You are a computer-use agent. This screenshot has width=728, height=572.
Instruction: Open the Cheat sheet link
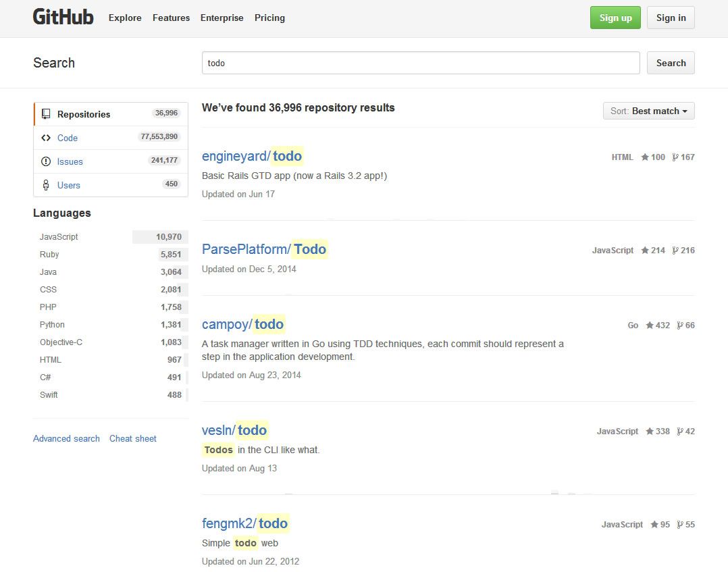click(x=133, y=438)
